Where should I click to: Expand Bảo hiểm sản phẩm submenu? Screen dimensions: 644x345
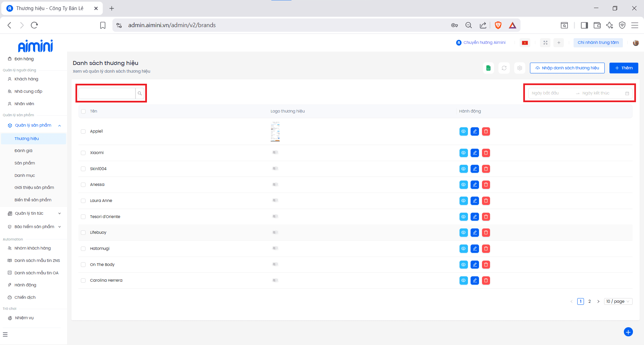(34, 227)
